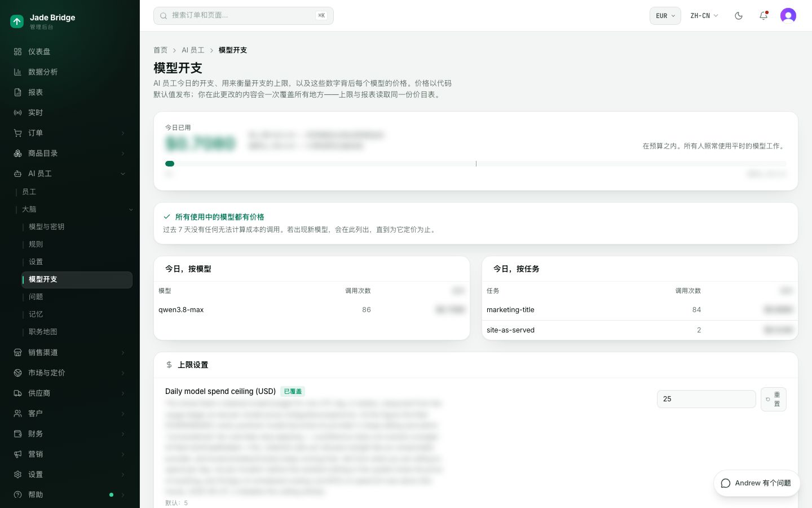Open the 报表 sidebar item
Viewport: 812px width, 508px height.
click(70, 92)
